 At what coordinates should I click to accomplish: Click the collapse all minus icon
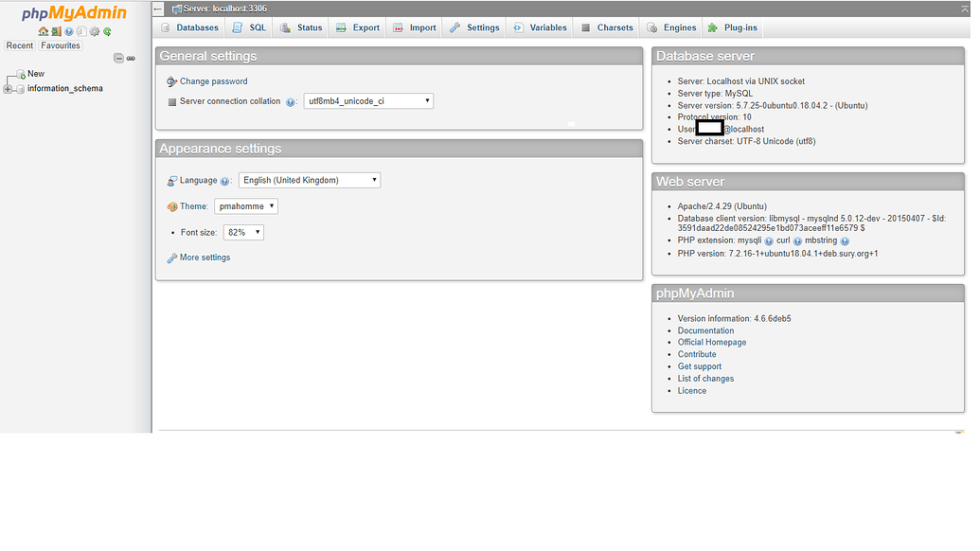pos(118,58)
